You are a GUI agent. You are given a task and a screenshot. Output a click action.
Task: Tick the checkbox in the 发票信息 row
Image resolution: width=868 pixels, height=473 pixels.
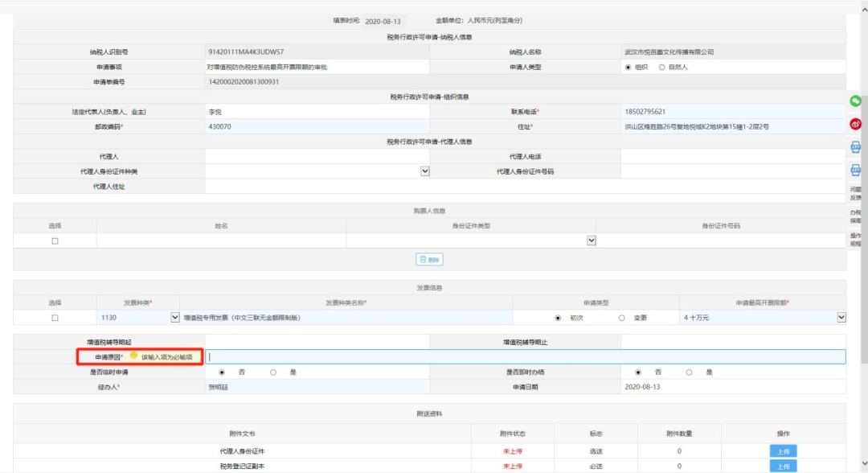[55, 318]
